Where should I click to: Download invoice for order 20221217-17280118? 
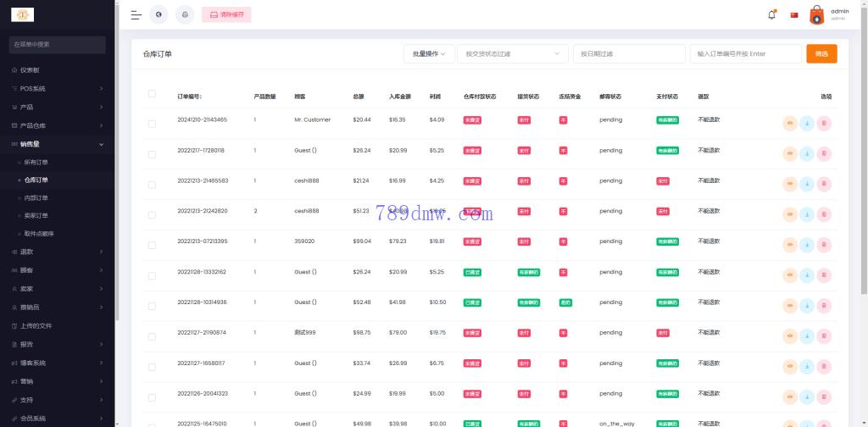click(807, 154)
